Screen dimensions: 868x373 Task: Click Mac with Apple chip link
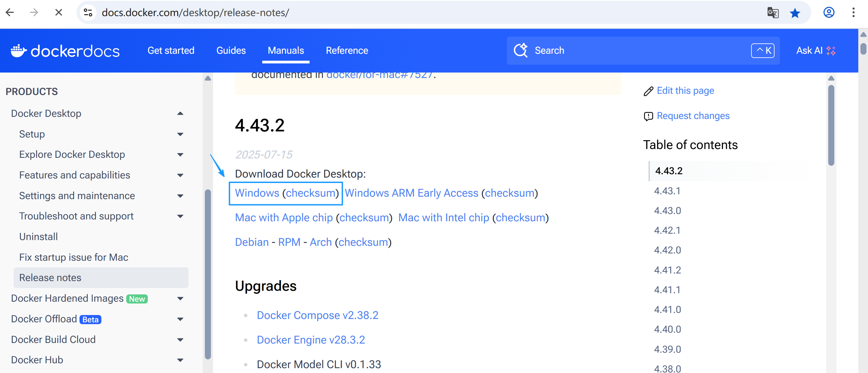[x=284, y=218]
